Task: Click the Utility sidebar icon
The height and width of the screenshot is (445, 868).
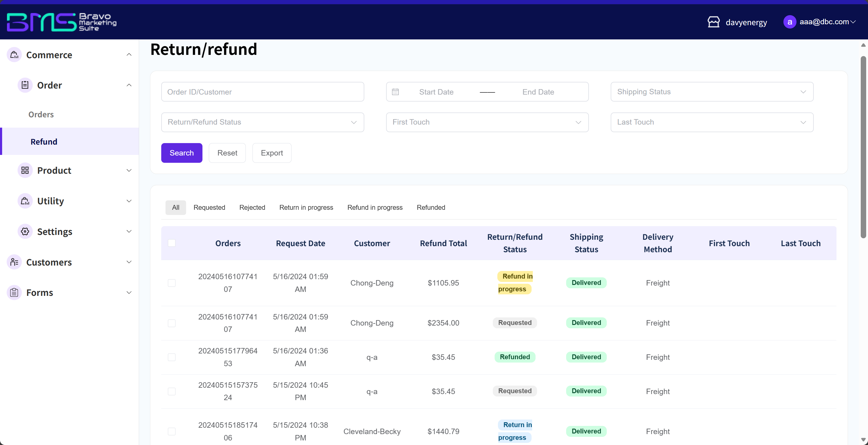Action: (x=25, y=201)
